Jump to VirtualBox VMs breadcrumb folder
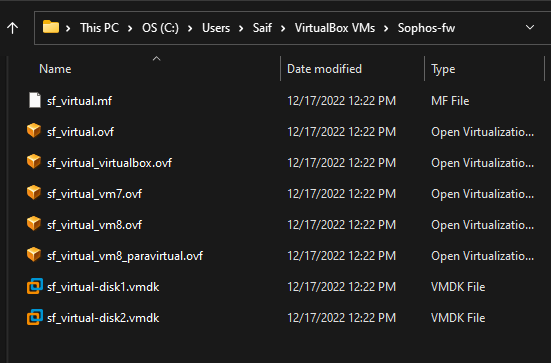The width and height of the screenshot is (551, 363). [335, 28]
